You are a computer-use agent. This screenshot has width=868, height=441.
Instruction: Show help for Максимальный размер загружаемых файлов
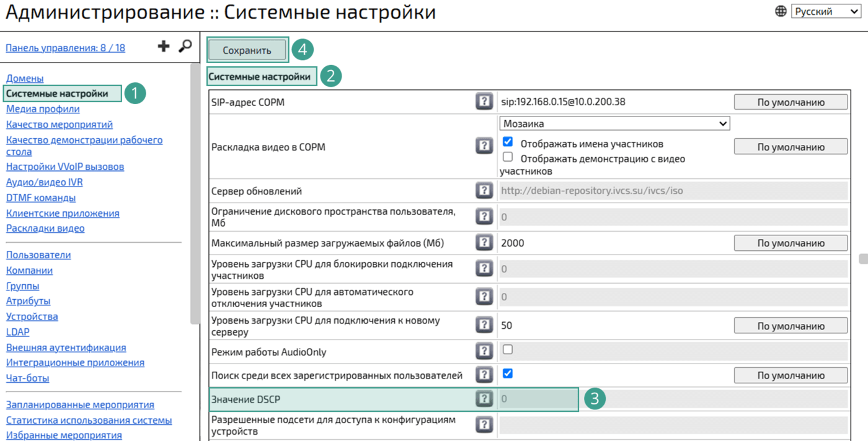(x=484, y=243)
